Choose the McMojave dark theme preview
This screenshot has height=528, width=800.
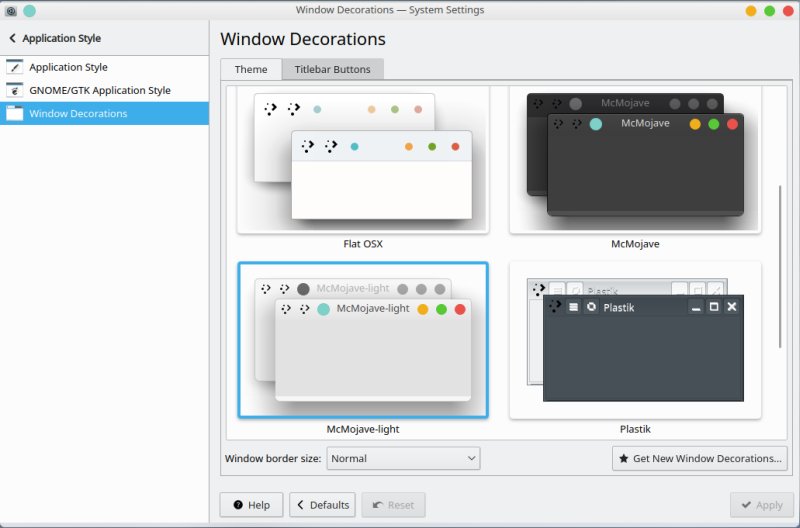635,165
